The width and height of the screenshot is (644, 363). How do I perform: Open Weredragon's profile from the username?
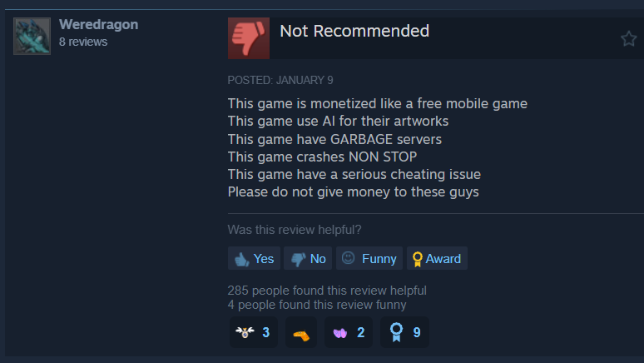[x=98, y=24]
